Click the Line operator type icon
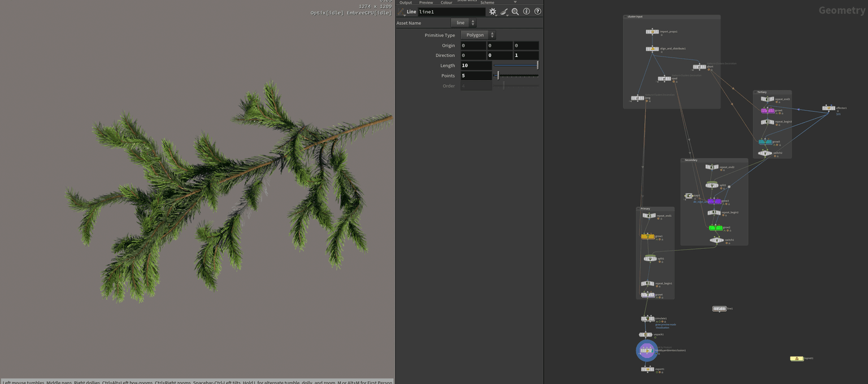Screen dimensions: 868x384 401,12
